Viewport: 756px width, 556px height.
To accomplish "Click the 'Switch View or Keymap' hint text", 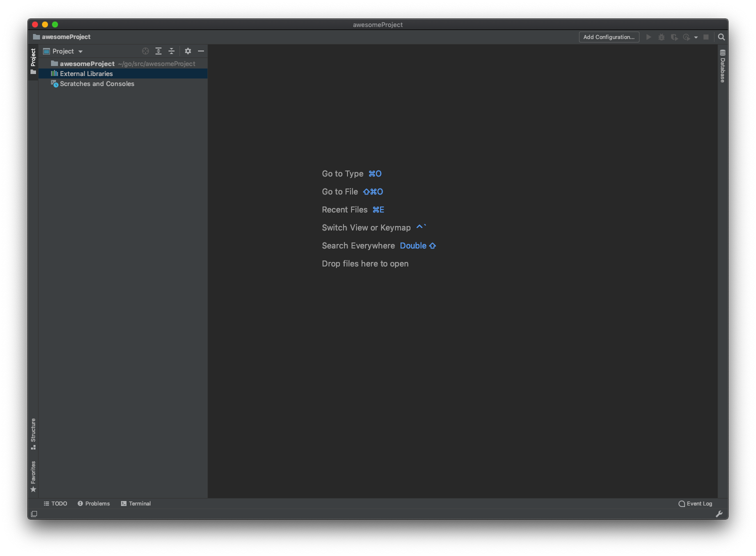I will [x=366, y=227].
